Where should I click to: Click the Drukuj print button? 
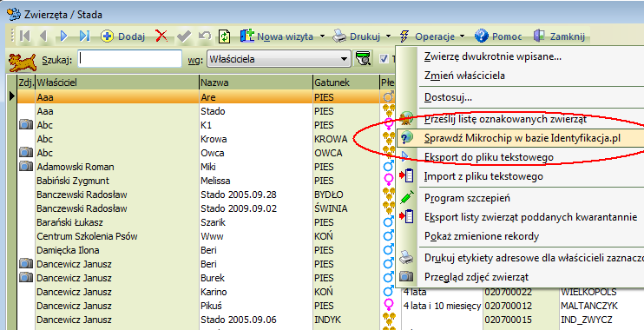point(357,36)
